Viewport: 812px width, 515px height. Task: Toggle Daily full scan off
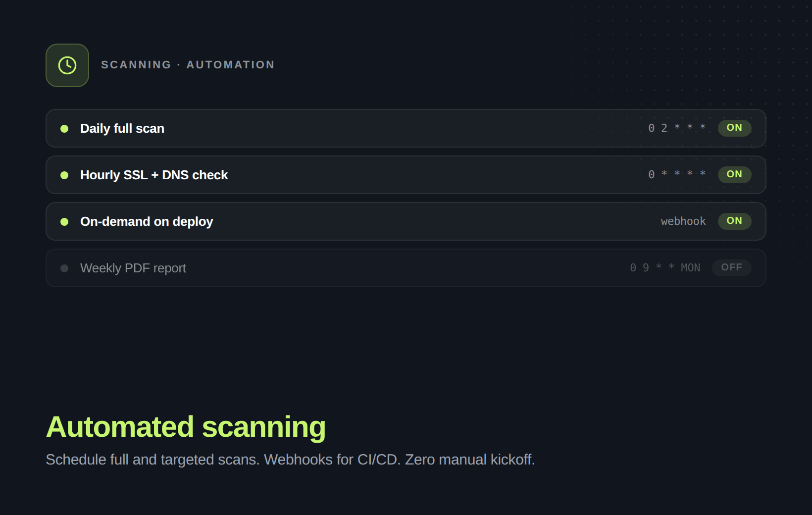point(734,128)
